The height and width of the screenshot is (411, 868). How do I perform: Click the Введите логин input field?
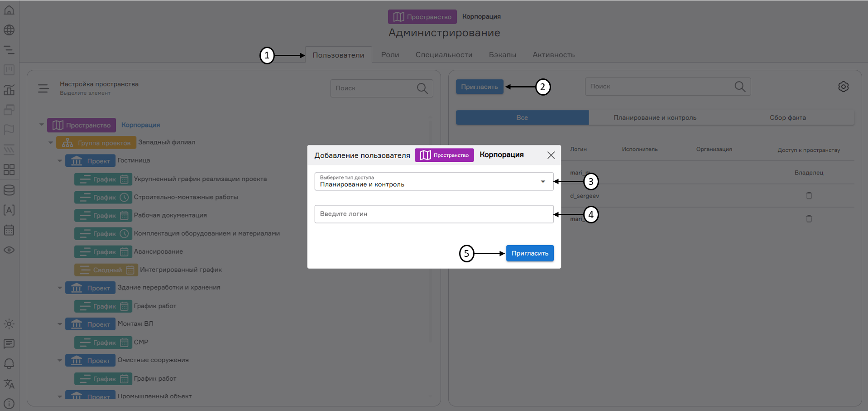tap(434, 214)
